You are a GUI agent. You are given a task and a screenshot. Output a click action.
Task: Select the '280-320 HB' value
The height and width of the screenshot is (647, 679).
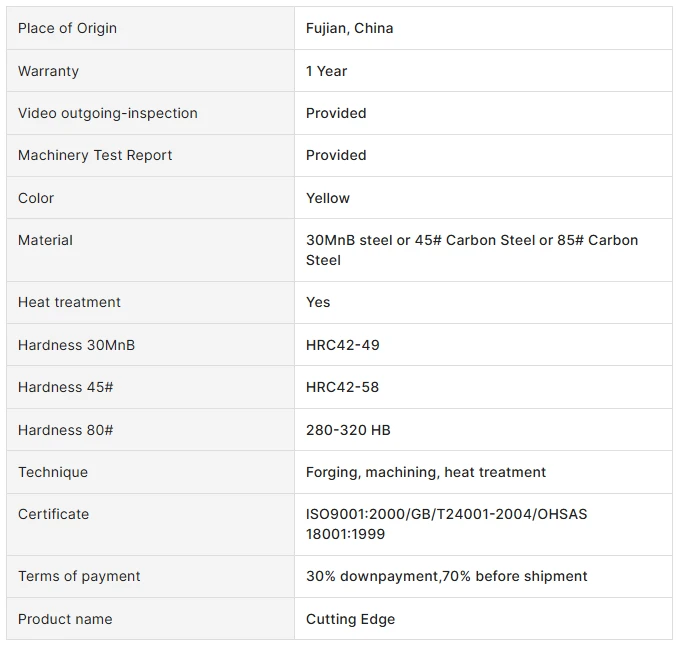click(x=348, y=430)
